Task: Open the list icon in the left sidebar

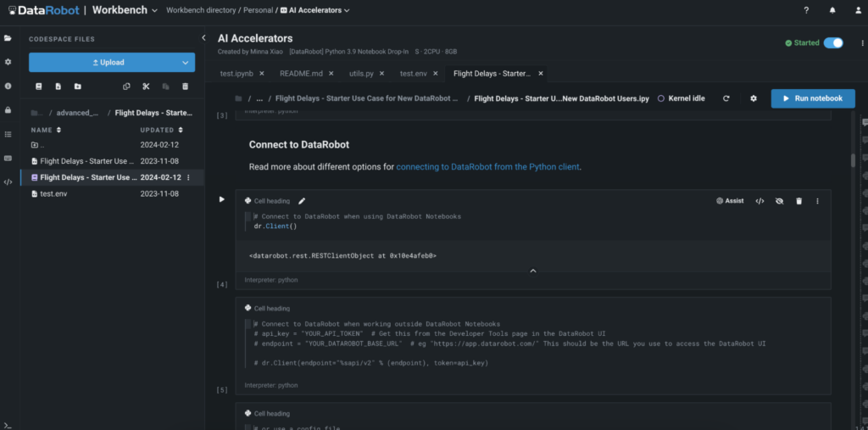Action: pos(8,134)
